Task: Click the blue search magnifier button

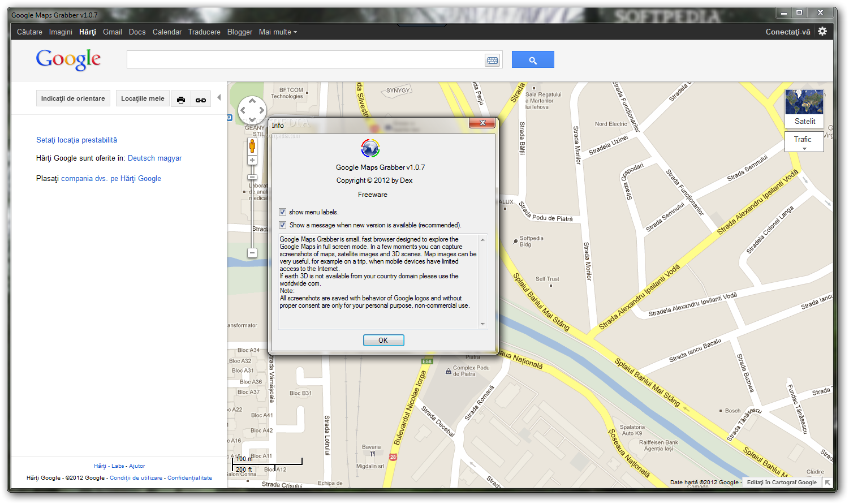Action: pos(533,59)
